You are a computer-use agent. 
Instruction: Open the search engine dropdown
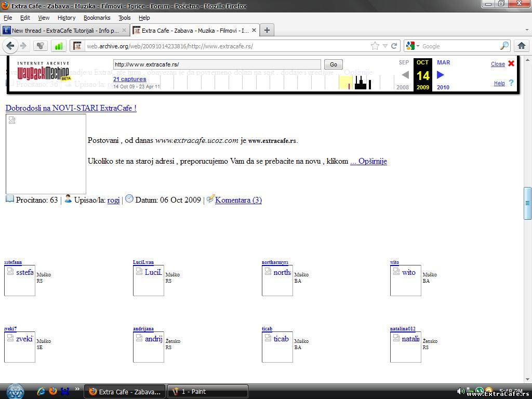point(418,46)
